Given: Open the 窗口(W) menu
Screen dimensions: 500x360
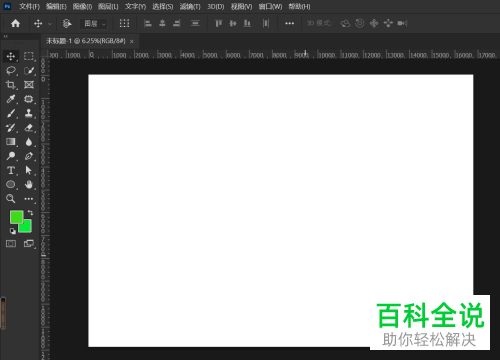Looking at the screenshot, I should pyautogui.click(x=270, y=6).
